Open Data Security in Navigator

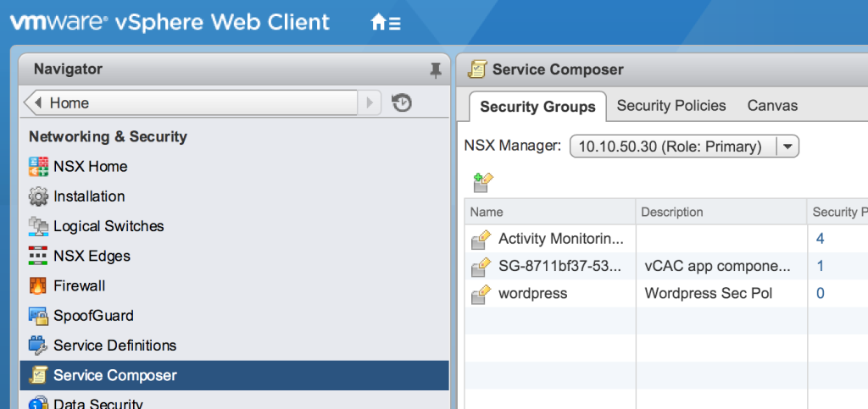click(98, 403)
